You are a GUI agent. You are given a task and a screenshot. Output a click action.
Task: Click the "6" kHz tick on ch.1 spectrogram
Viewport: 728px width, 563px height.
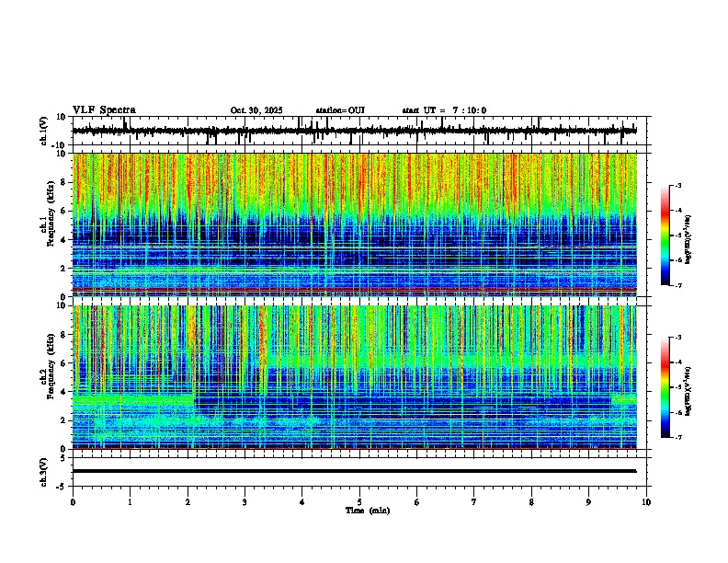(x=64, y=211)
